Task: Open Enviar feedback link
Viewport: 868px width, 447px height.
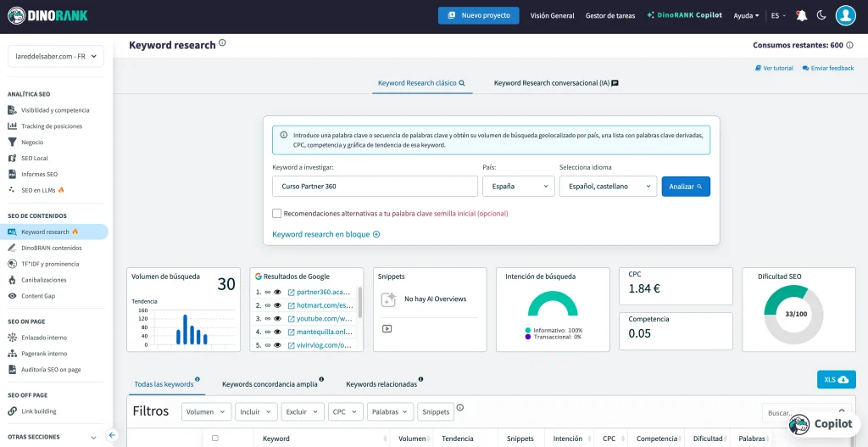Action: coord(828,68)
